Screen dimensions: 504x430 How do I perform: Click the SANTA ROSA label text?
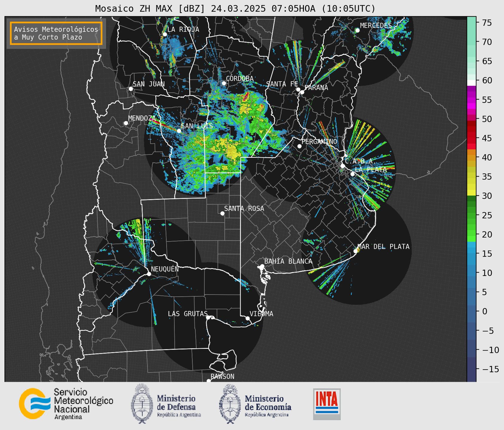coord(244,208)
